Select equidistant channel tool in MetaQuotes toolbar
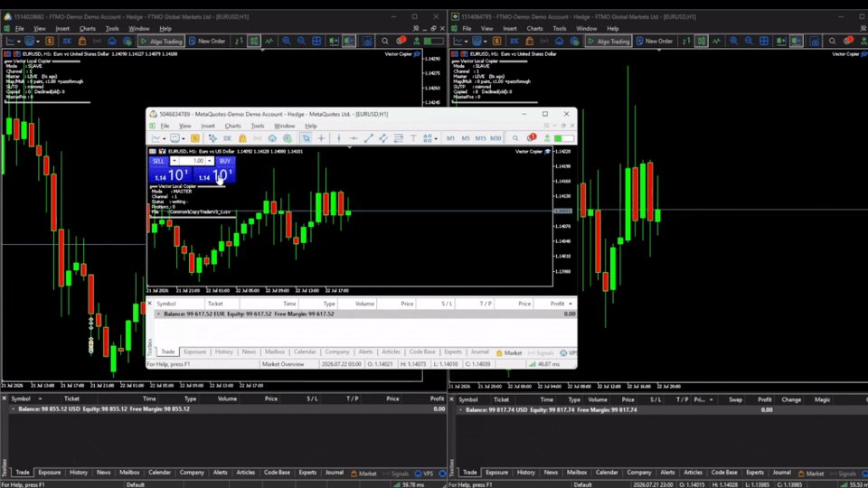The width and height of the screenshot is (868, 488). tap(383, 138)
